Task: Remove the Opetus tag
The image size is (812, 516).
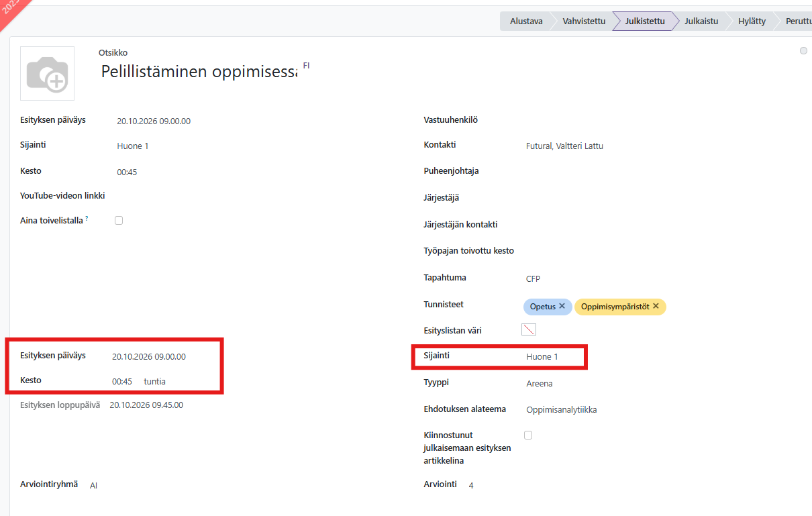Action: click(562, 306)
